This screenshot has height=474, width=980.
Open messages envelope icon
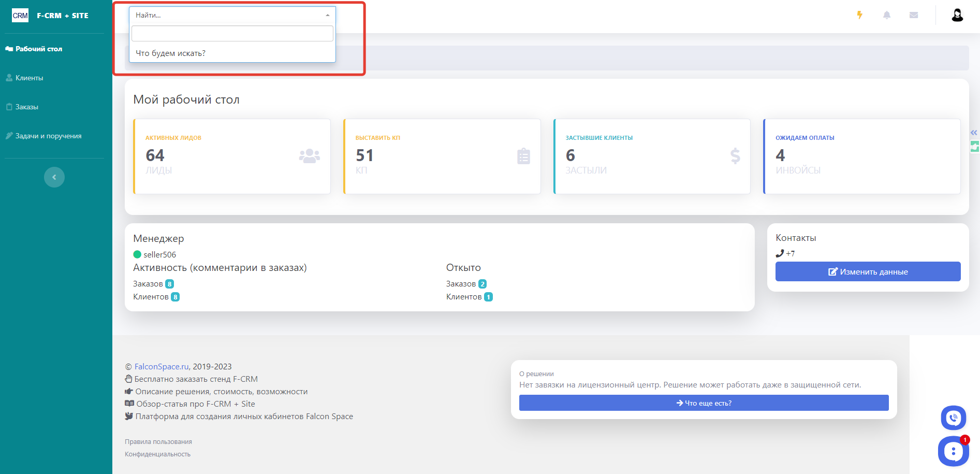(x=914, y=15)
